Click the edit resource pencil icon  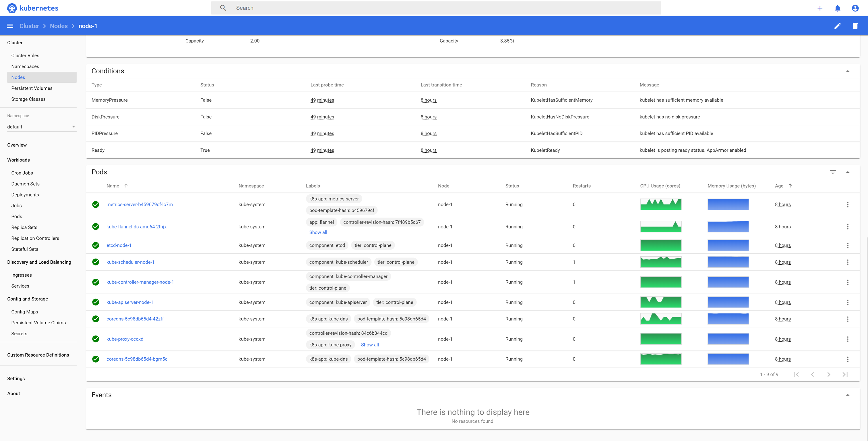tap(837, 26)
